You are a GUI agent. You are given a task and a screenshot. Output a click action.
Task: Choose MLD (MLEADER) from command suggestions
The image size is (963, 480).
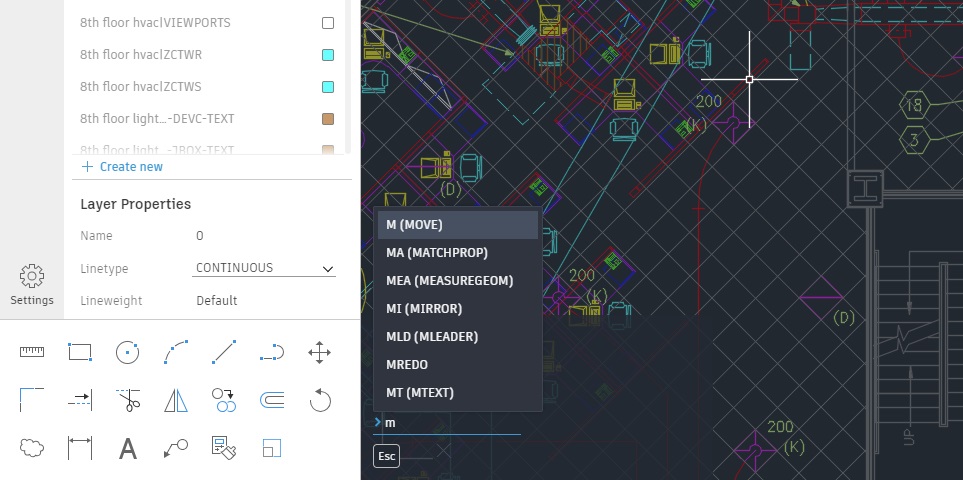tap(458, 336)
